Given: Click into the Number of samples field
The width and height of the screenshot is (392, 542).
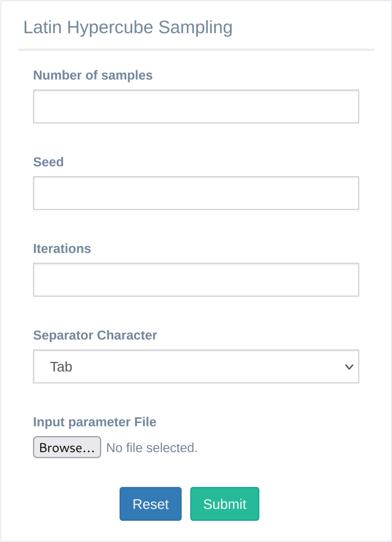Looking at the screenshot, I should (196, 107).
